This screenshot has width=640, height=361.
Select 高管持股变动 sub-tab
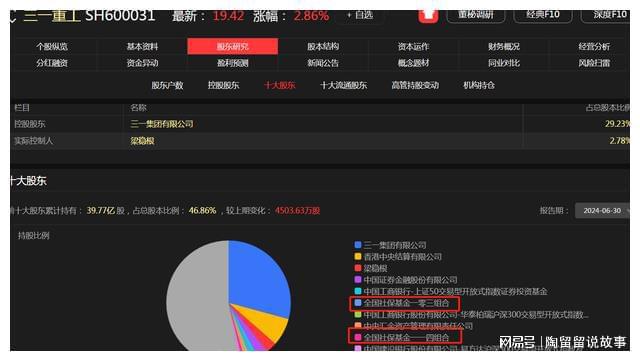click(x=415, y=85)
